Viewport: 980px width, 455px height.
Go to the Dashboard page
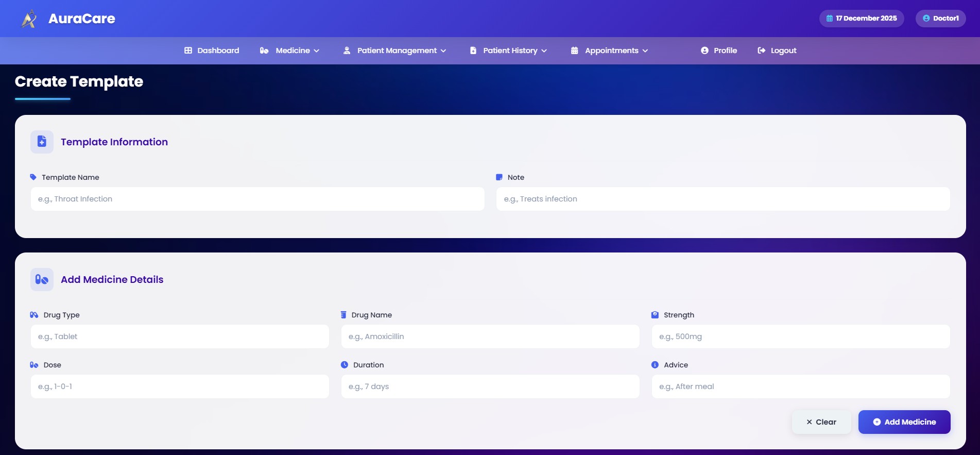click(x=218, y=50)
